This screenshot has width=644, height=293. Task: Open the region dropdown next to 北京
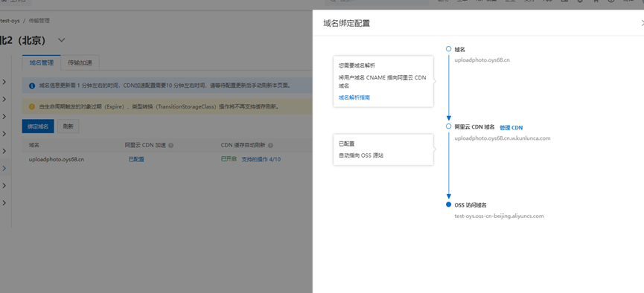[x=62, y=40]
